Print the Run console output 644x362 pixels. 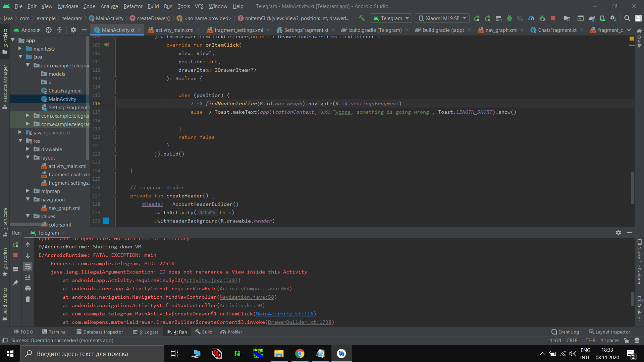pos(28,288)
